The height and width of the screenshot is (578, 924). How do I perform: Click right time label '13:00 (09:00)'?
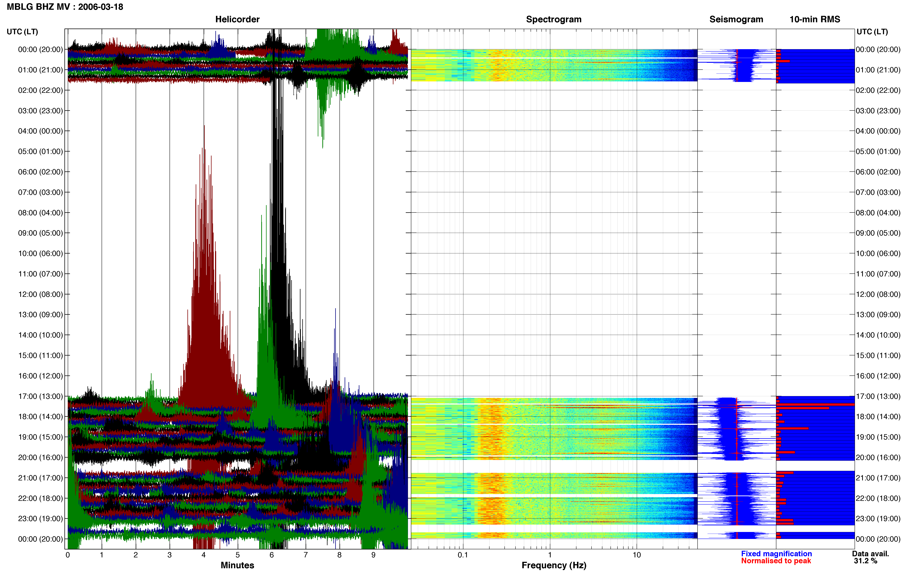pos(878,315)
